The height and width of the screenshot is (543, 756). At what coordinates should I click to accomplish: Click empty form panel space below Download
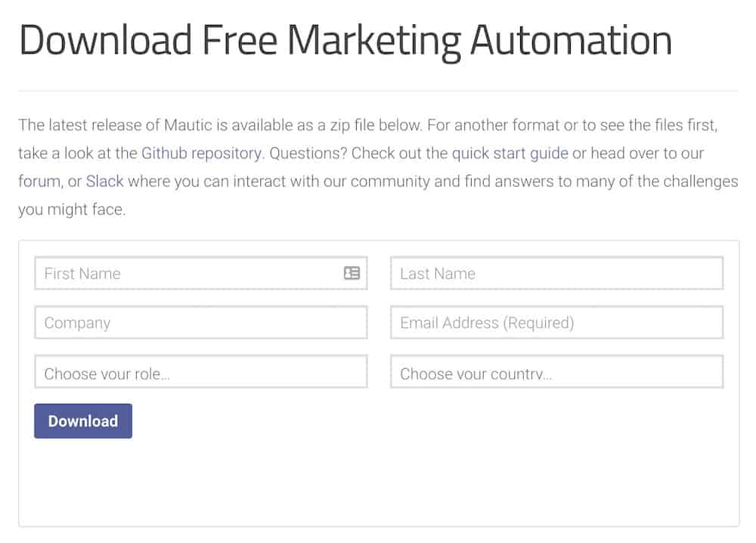(379, 482)
